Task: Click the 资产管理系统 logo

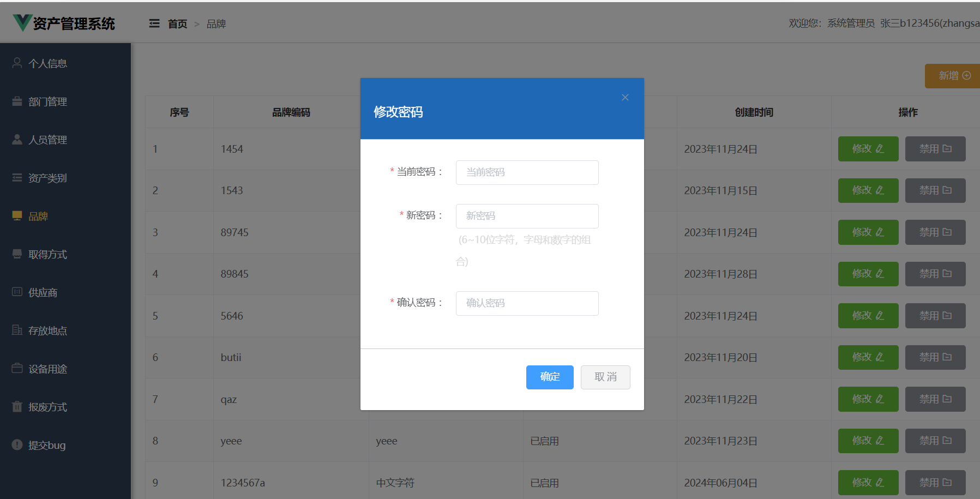Action: pos(64,23)
